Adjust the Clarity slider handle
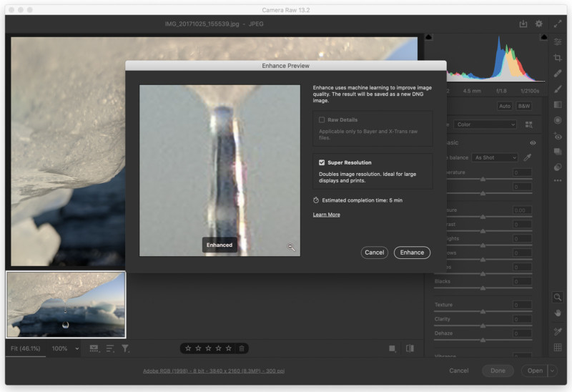 [483, 326]
